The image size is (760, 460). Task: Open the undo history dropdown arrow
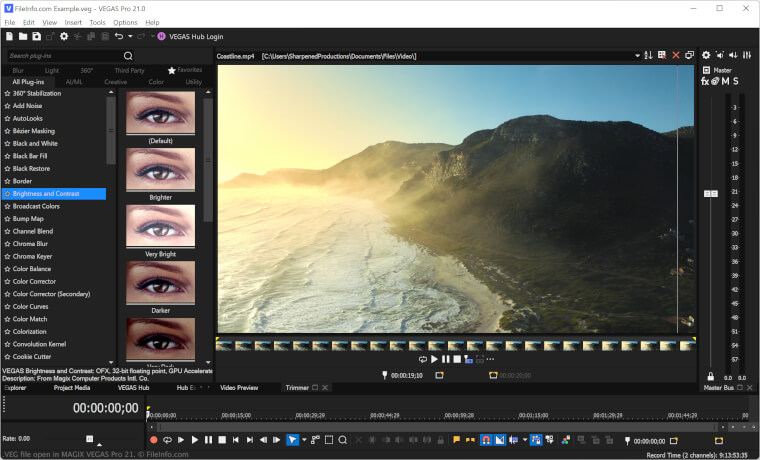(x=129, y=37)
